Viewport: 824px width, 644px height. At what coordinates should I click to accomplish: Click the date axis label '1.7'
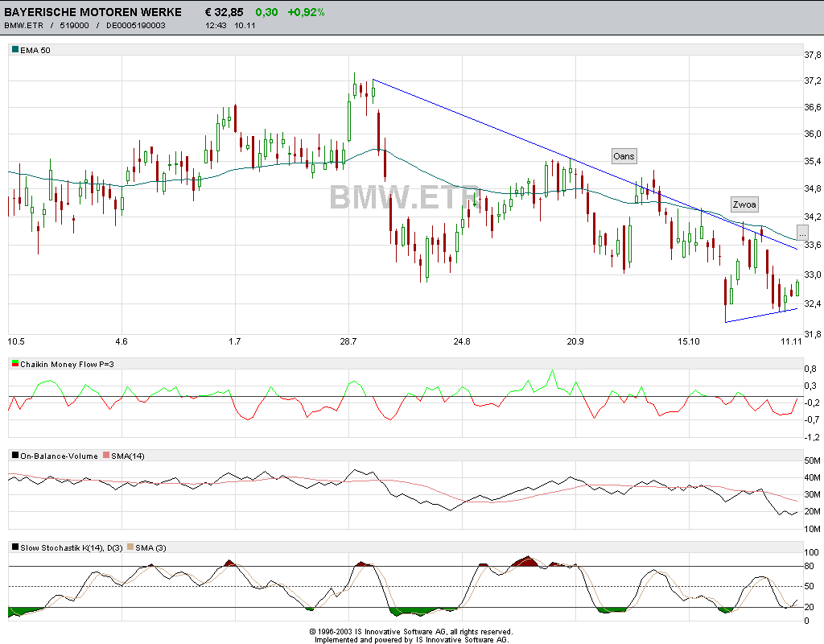pyautogui.click(x=234, y=341)
